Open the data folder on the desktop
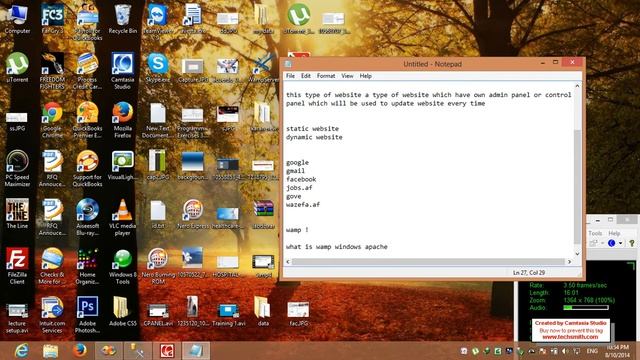The height and width of the screenshot is (360, 640). point(263,312)
